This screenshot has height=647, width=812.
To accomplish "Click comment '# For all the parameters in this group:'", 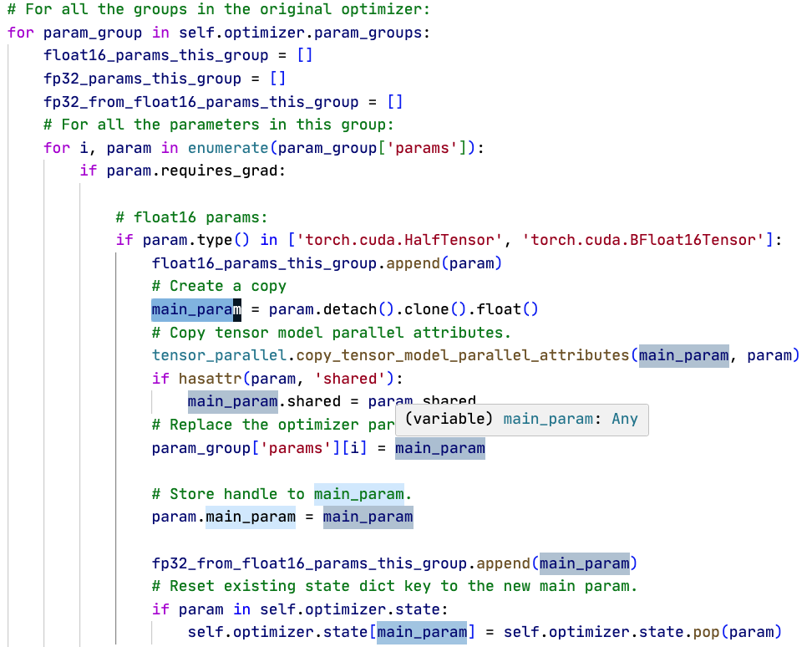I will (219, 125).
